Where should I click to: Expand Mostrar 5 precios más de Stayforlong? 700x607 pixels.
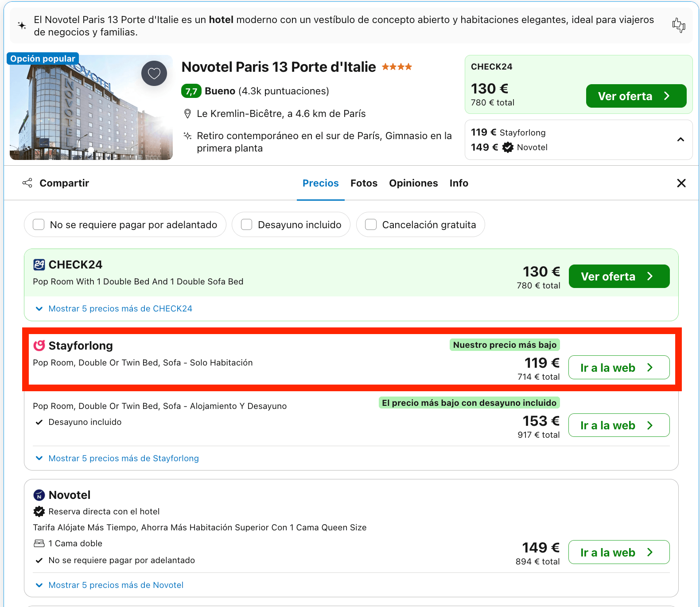point(124,459)
